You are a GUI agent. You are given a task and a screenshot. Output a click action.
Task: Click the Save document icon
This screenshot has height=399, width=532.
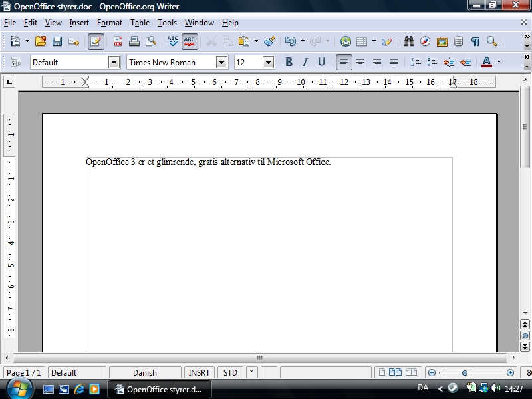(x=57, y=41)
